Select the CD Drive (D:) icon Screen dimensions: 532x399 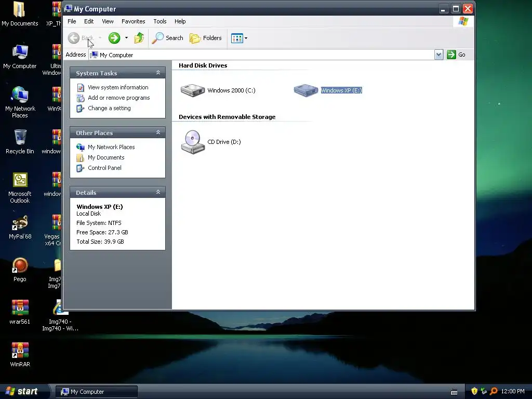coord(193,142)
